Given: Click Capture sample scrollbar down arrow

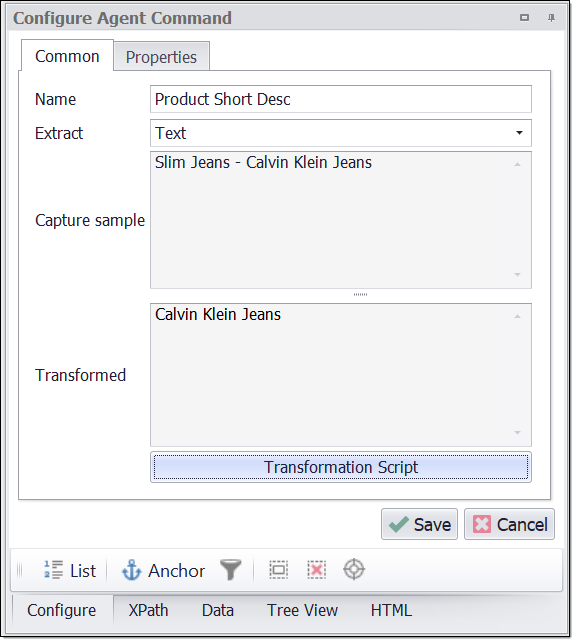Looking at the screenshot, I should (x=518, y=275).
